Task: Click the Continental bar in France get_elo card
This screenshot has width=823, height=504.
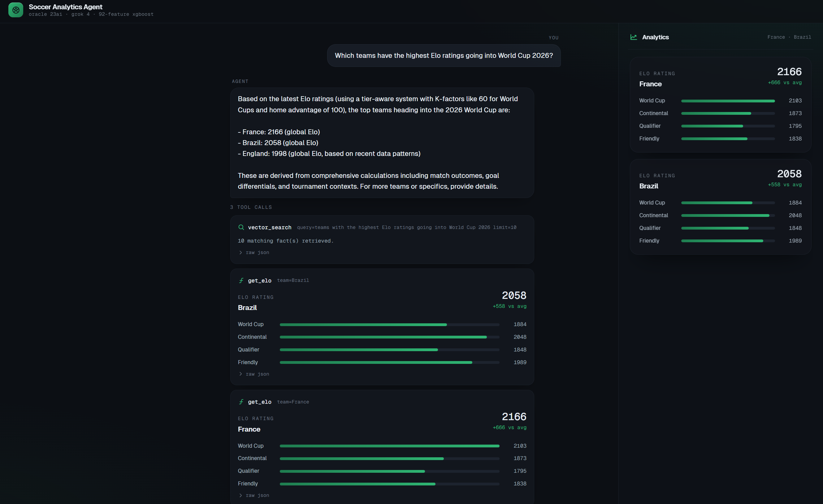Action: coord(389,459)
